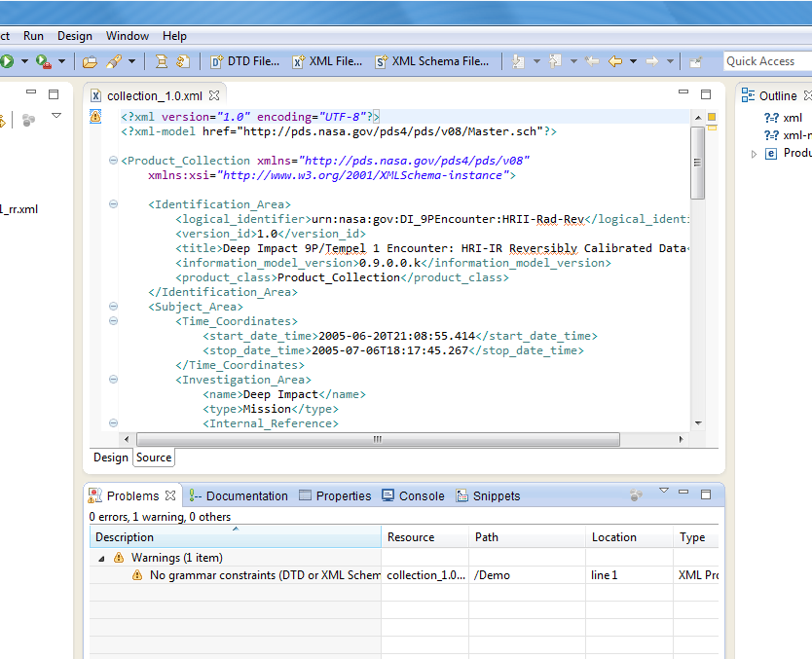Open the Help menu
This screenshot has height=659, width=812.
pos(174,36)
